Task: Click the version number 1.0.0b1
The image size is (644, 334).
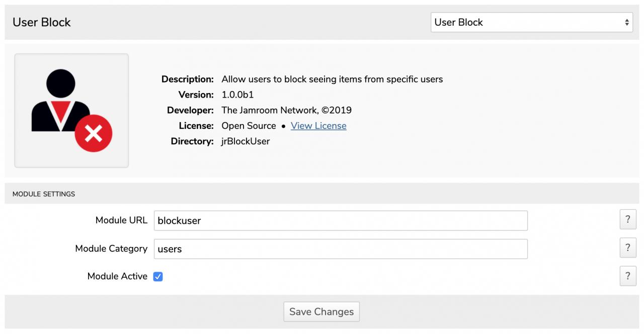Action: pos(237,95)
